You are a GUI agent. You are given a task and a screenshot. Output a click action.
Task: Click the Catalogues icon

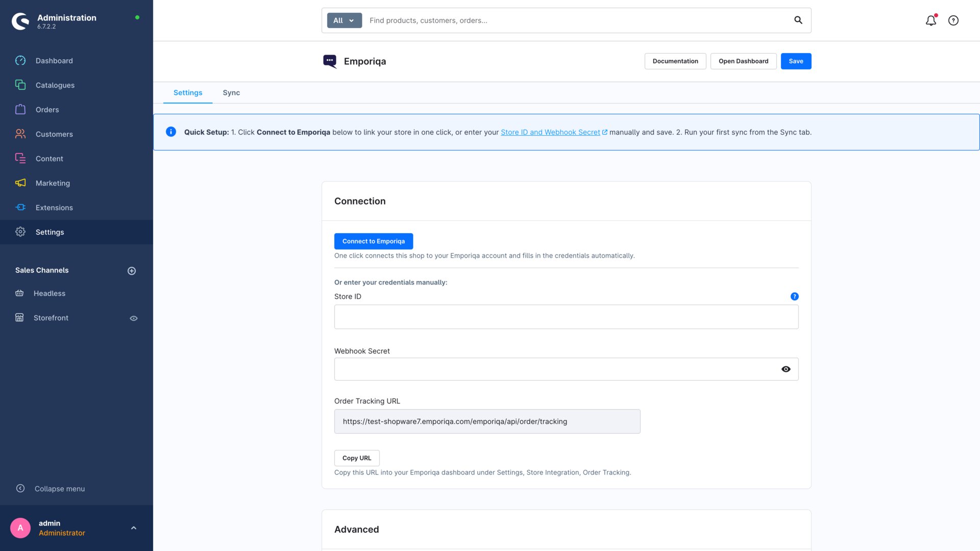tap(20, 85)
